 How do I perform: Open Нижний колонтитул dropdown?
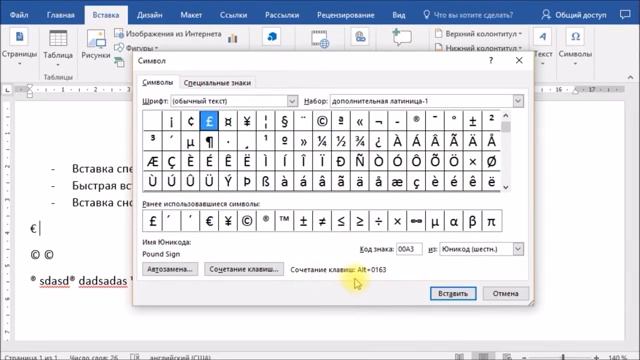coord(478,47)
